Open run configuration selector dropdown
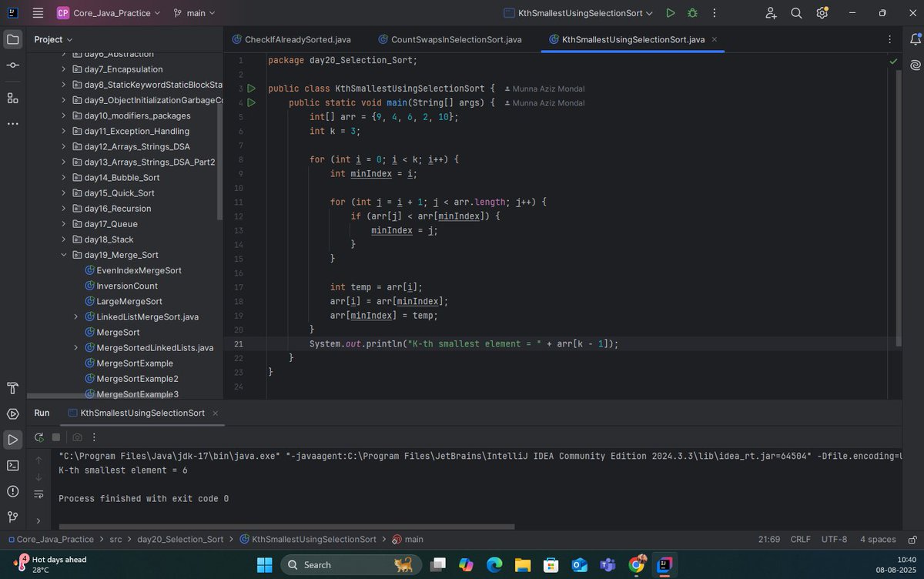924x579 pixels. click(x=577, y=13)
